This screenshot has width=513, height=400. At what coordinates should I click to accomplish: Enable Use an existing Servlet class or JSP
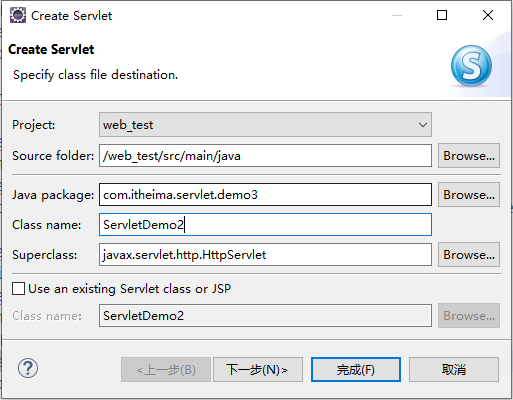coord(18,289)
